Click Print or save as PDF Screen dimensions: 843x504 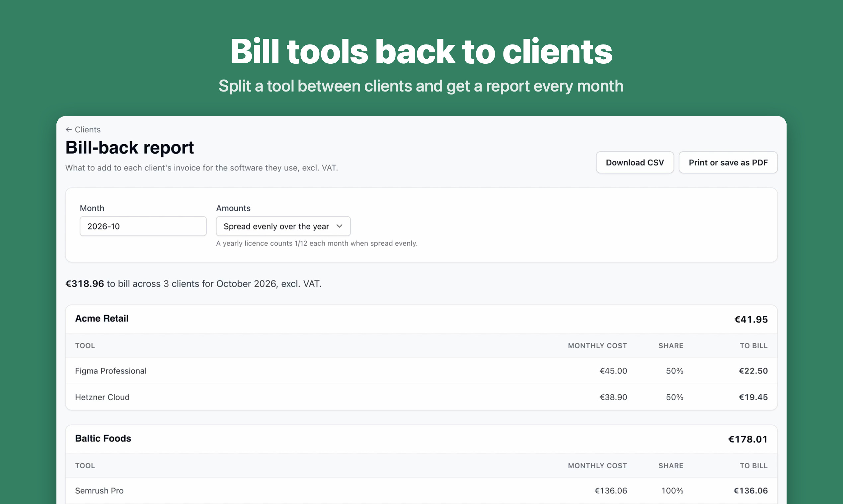pos(728,162)
